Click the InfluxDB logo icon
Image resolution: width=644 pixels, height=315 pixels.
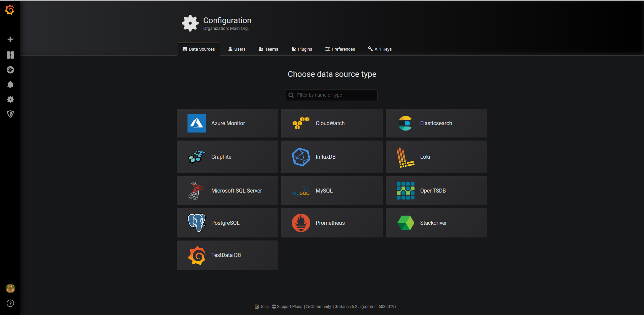301,157
